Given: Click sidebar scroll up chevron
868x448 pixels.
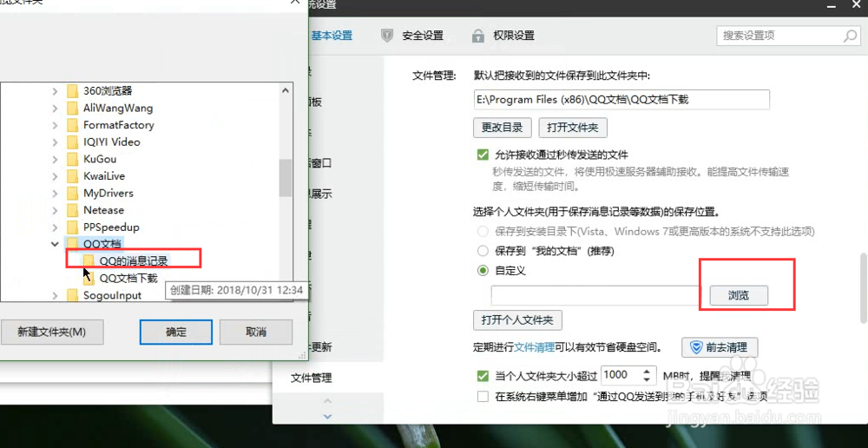Looking at the screenshot, I should [x=327, y=401].
